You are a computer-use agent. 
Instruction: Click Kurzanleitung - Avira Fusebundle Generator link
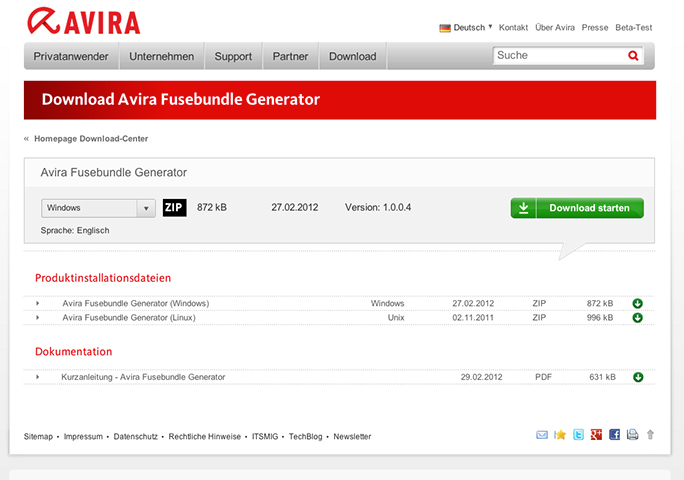(143, 377)
